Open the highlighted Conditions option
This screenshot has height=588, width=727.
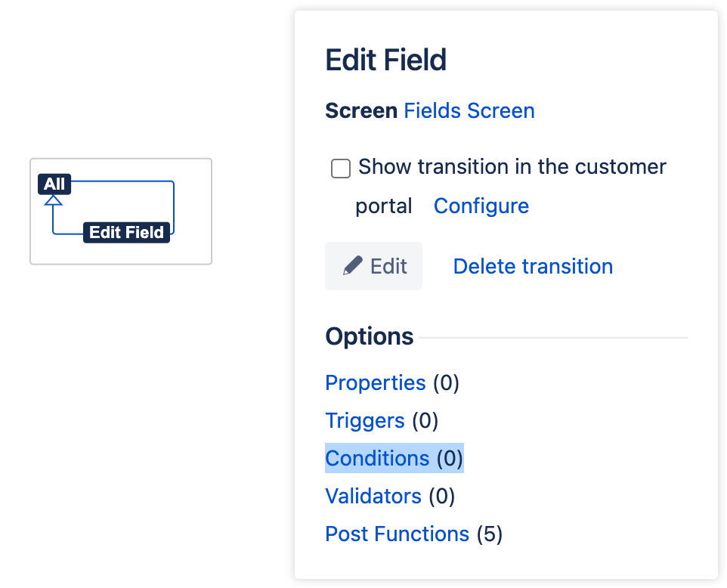point(377,458)
